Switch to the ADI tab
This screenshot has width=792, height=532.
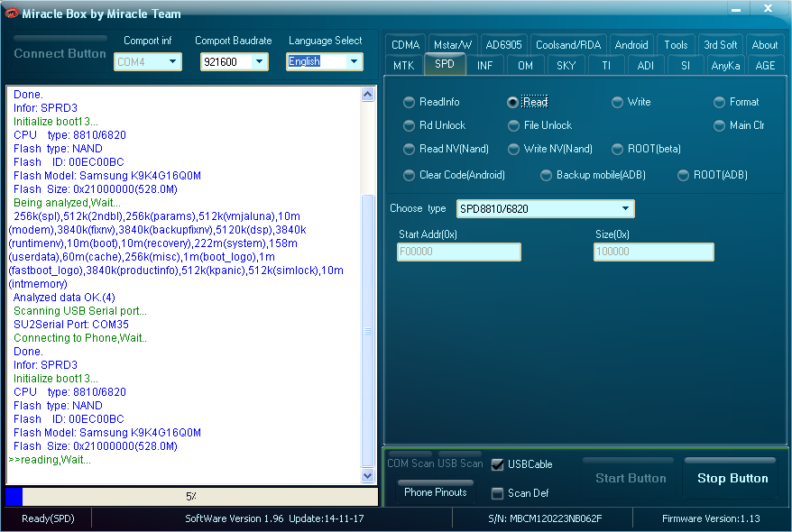tap(646, 66)
